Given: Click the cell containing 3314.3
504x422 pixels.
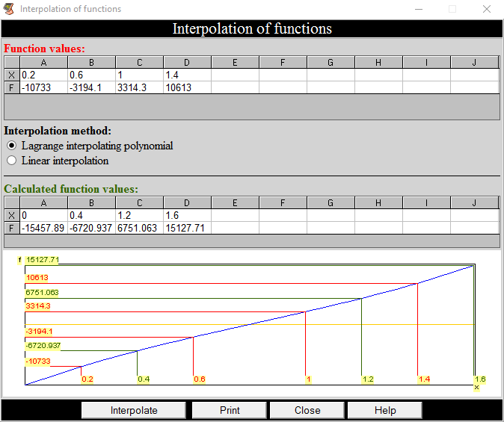Looking at the screenshot, I should point(139,87).
